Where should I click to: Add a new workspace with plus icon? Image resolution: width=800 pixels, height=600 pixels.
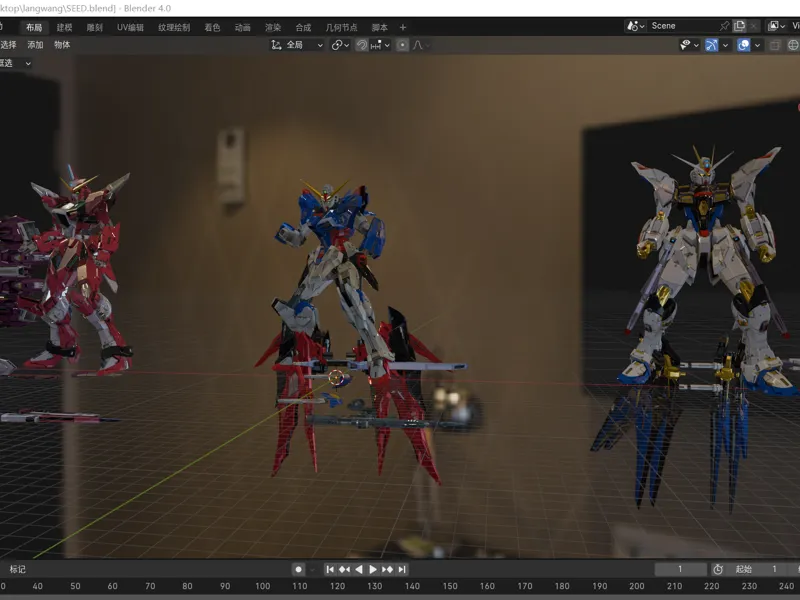403,28
